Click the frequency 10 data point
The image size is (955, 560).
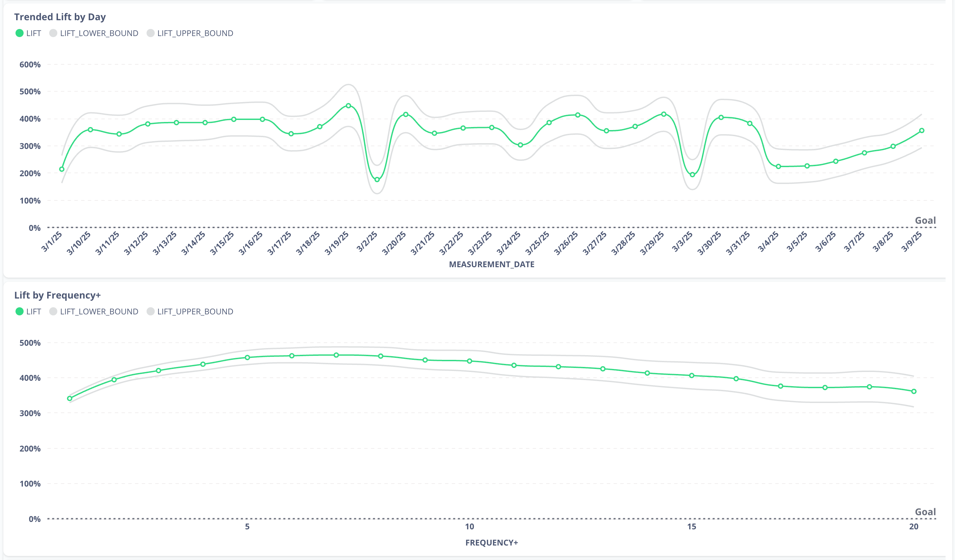coord(469,361)
